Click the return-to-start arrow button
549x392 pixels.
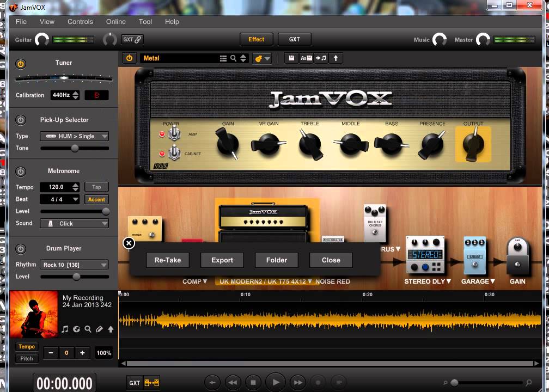pyautogui.click(x=212, y=383)
